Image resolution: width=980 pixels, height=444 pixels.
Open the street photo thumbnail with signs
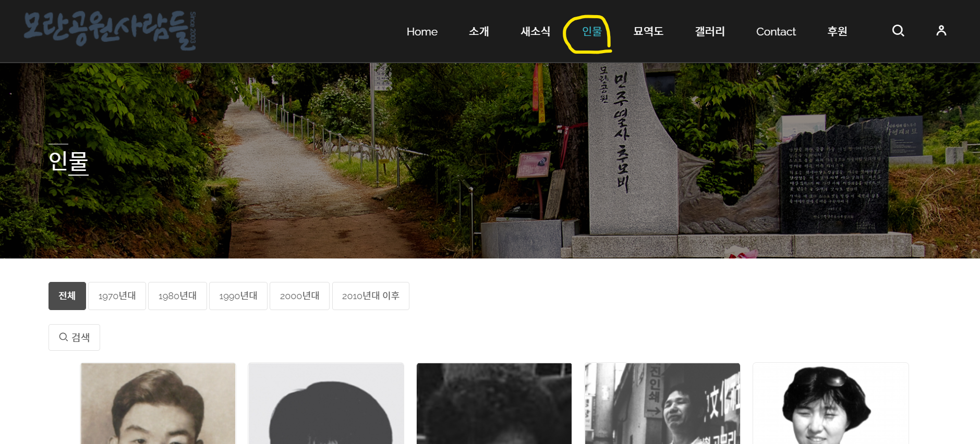[x=662, y=403]
